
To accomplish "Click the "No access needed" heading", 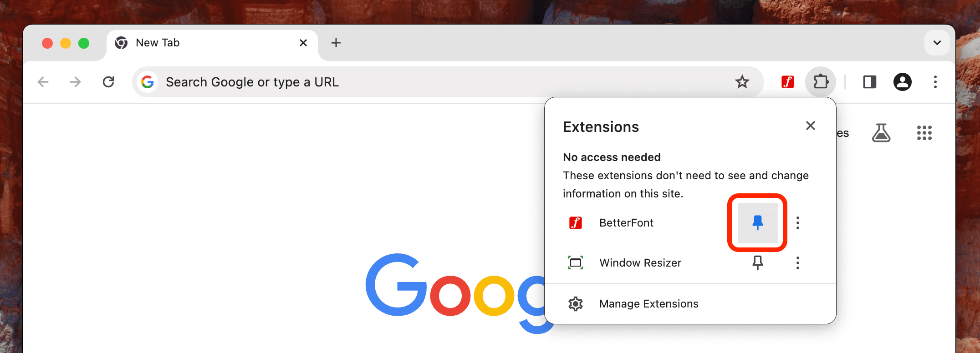I will coord(612,157).
